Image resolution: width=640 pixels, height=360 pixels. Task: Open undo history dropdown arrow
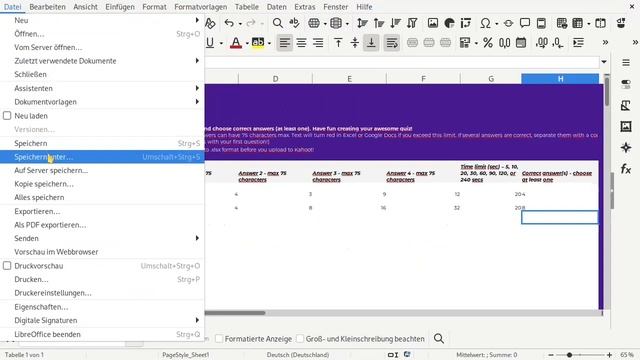240,24
